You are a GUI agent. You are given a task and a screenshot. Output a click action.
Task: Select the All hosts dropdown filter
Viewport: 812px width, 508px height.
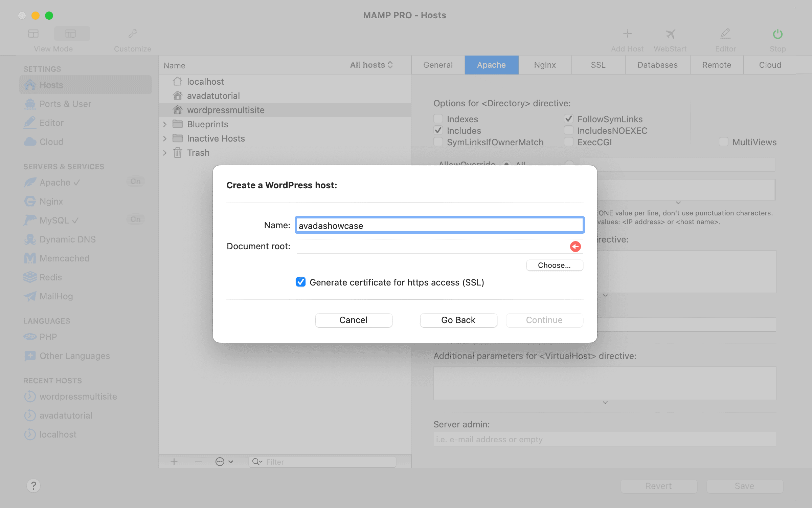(x=371, y=65)
